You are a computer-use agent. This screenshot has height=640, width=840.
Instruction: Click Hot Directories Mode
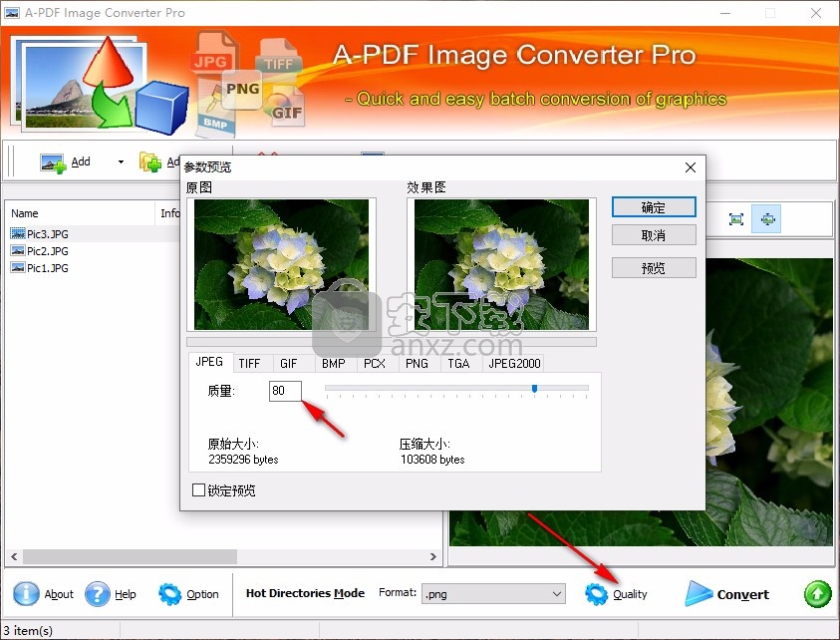305,593
